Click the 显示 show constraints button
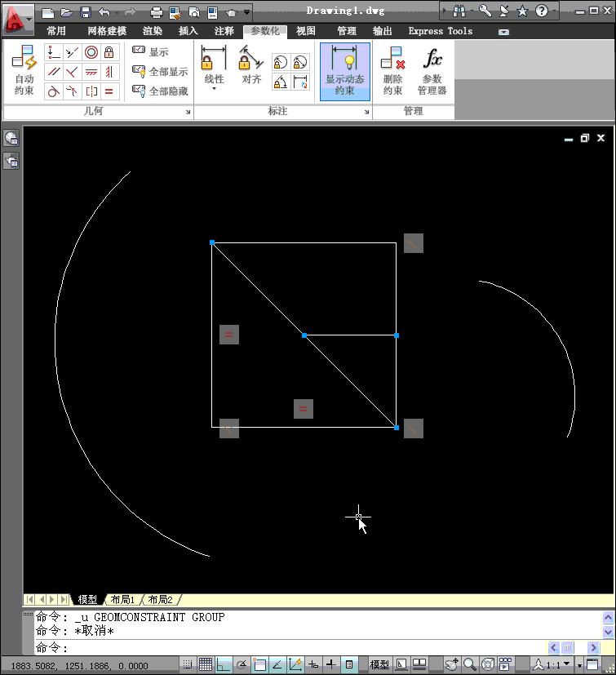The image size is (616, 675). point(150,51)
